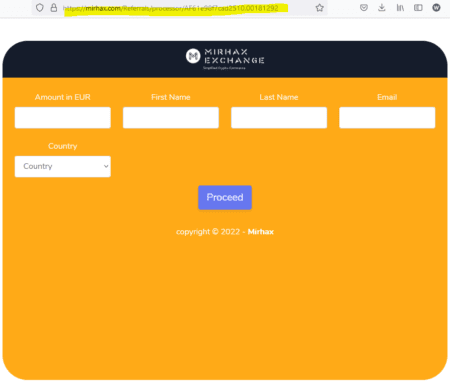Image resolution: width=450 pixels, height=383 pixels.
Task: Click the 'Last Name' label
Action: [x=279, y=97]
